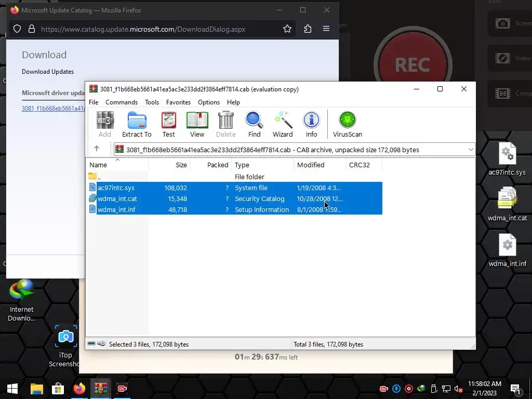Open the Help menu in WinRAR
This screenshot has width=532, height=399.
tap(233, 102)
